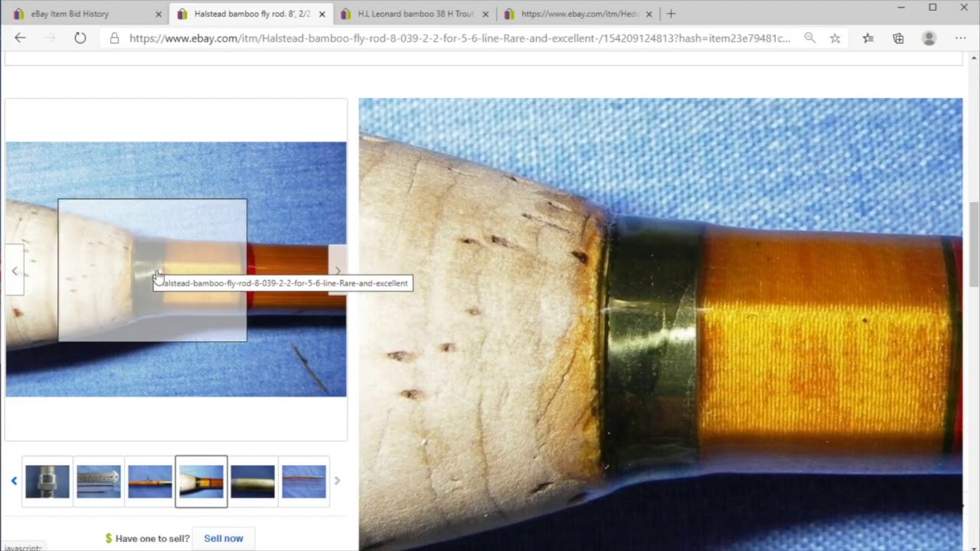Switch to H.L Leonard bamboo 38 H tab
The width and height of the screenshot is (980, 551).
(414, 14)
